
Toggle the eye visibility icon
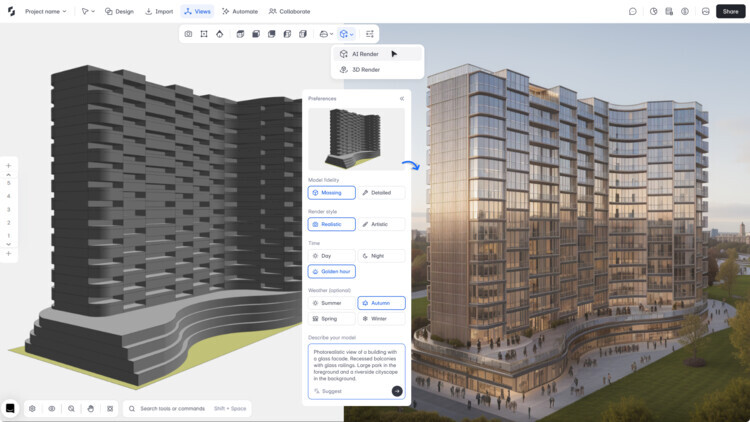(52, 409)
